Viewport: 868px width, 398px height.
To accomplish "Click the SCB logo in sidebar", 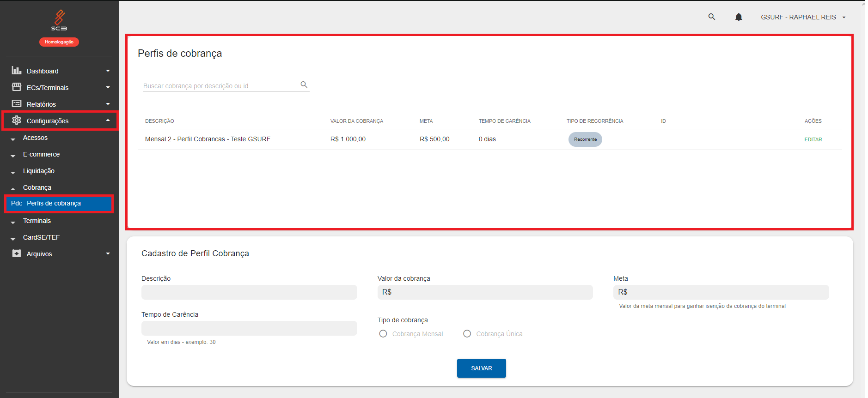I will pos(59,20).
